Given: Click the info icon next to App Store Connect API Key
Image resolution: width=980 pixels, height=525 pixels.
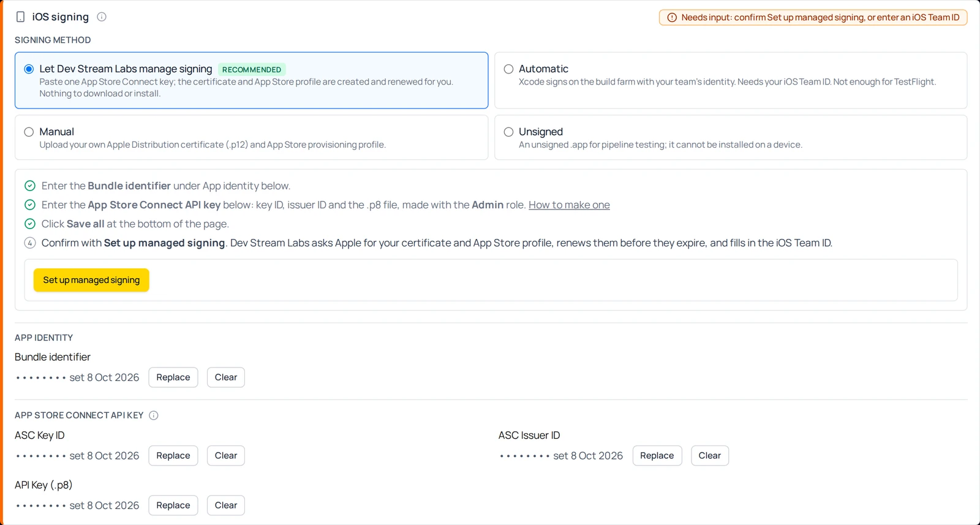Looking at the screenshot, I should (154, 415).
